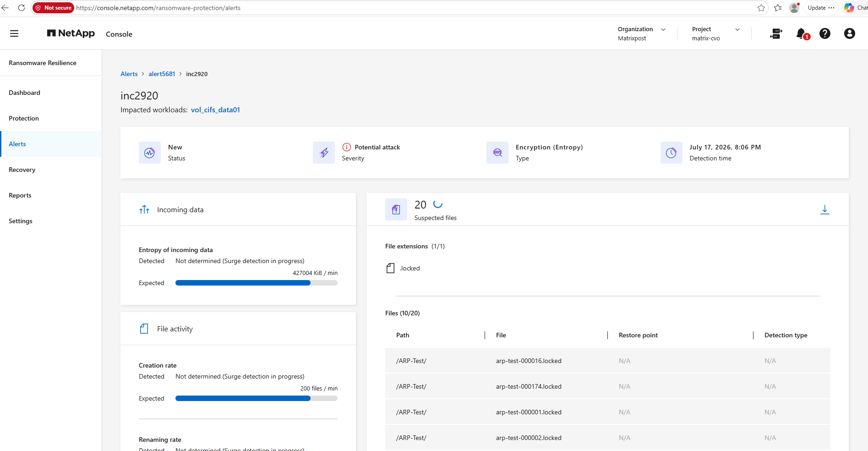Open the vol_cifs_data01 workload link

click(215, 110)
